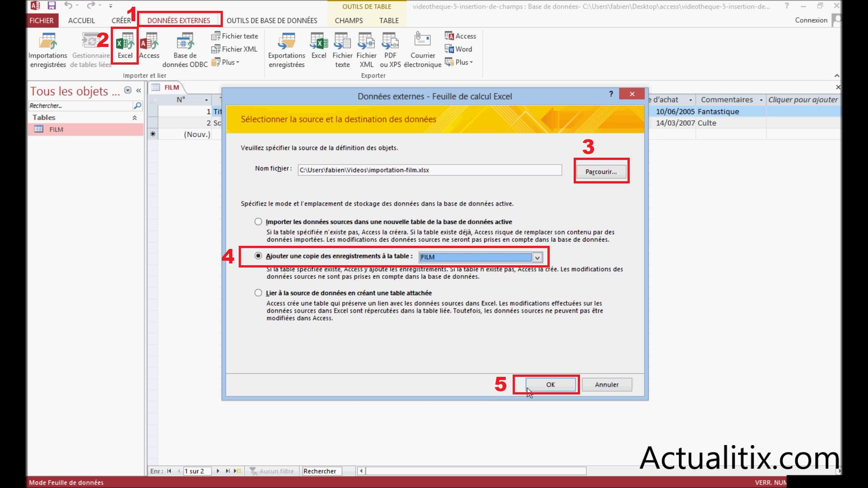868x488 pixels.
Task: Collapse the Tables group in navigation pane
Action: pos(134,117)
